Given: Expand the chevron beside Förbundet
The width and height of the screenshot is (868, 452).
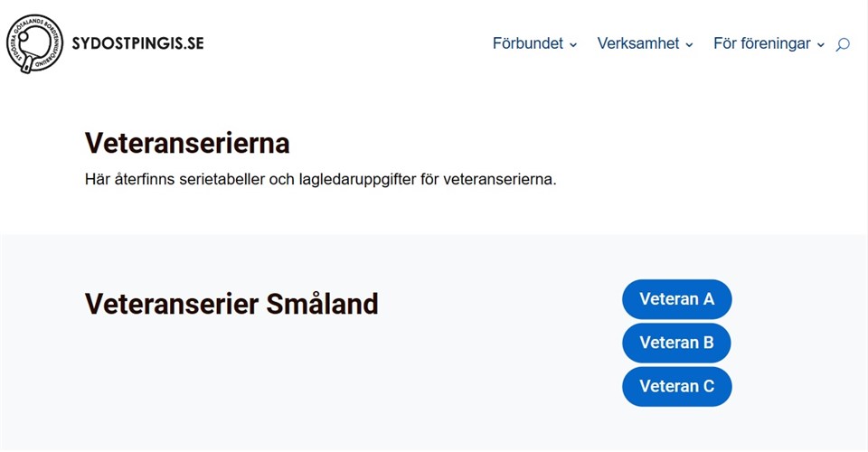Looking at the screenshot, I should (573, 45).
